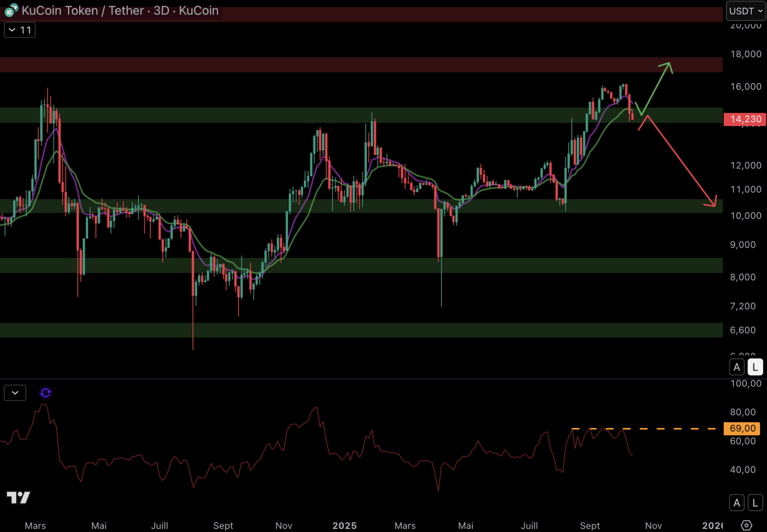Screen dimensions: 767x532
Task: Toggle auto scale A on lower indicator pane
Action: [x=736, y=503]
